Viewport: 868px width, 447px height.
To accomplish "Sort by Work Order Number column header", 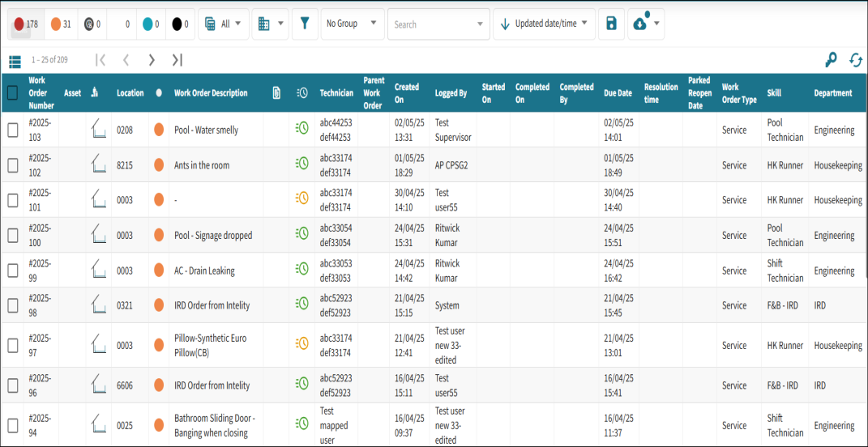I will coord(41,93).
